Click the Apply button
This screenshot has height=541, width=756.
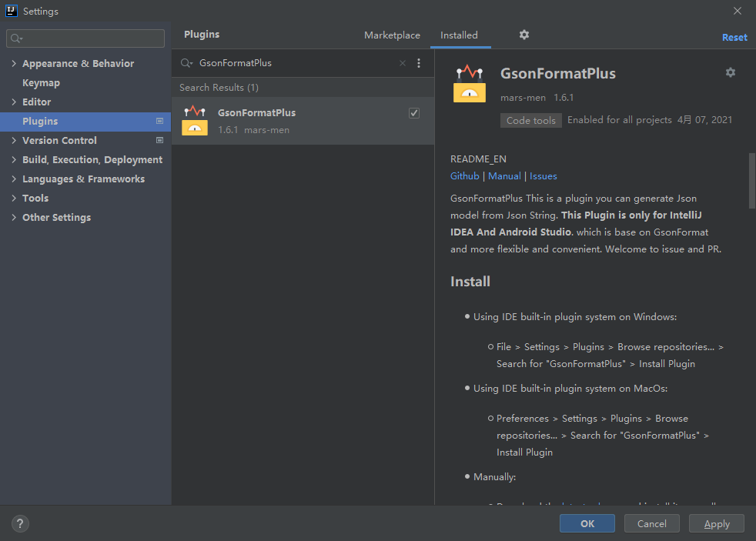pyautogui.click(x=717, y=523)
